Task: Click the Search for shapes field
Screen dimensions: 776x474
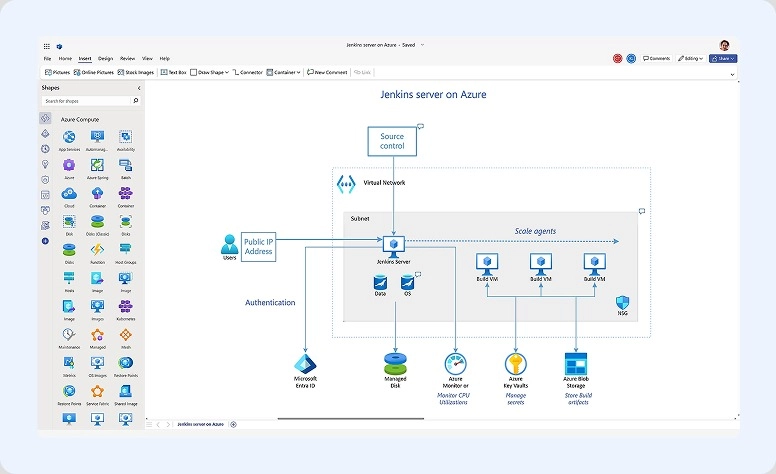Action: [87, 101]
